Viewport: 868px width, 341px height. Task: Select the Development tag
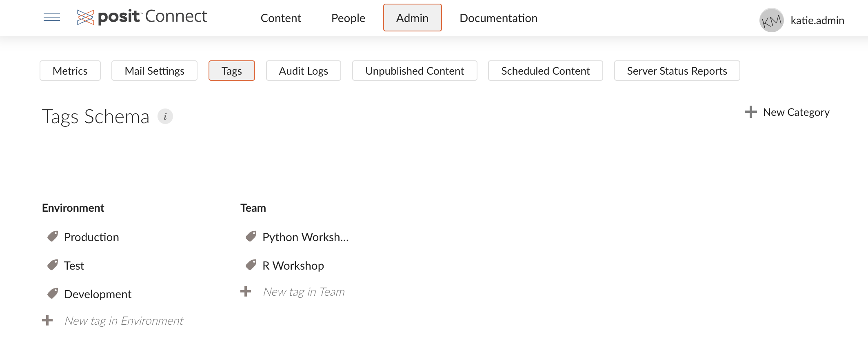(98, 294)
